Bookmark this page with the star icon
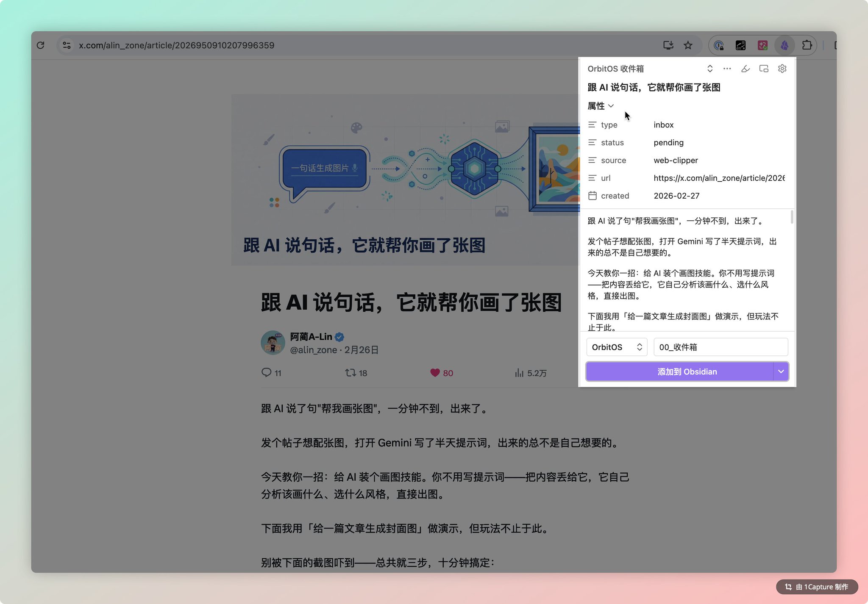Viewport: 868px width, 604px height. pos(688,45)
